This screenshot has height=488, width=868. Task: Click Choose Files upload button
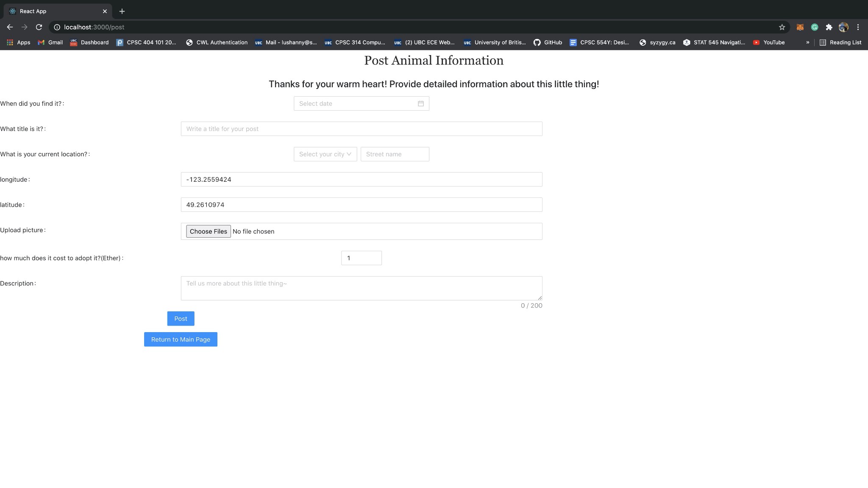point(208,231)
